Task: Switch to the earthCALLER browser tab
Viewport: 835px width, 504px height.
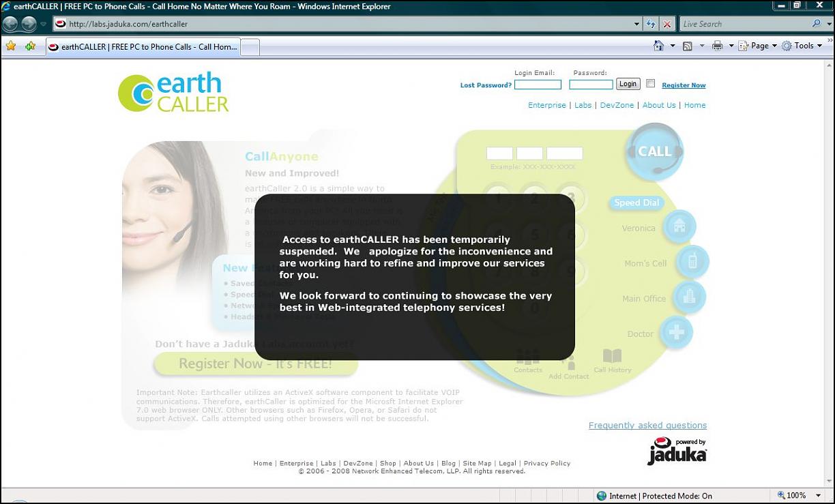Action: pos(143,47)
